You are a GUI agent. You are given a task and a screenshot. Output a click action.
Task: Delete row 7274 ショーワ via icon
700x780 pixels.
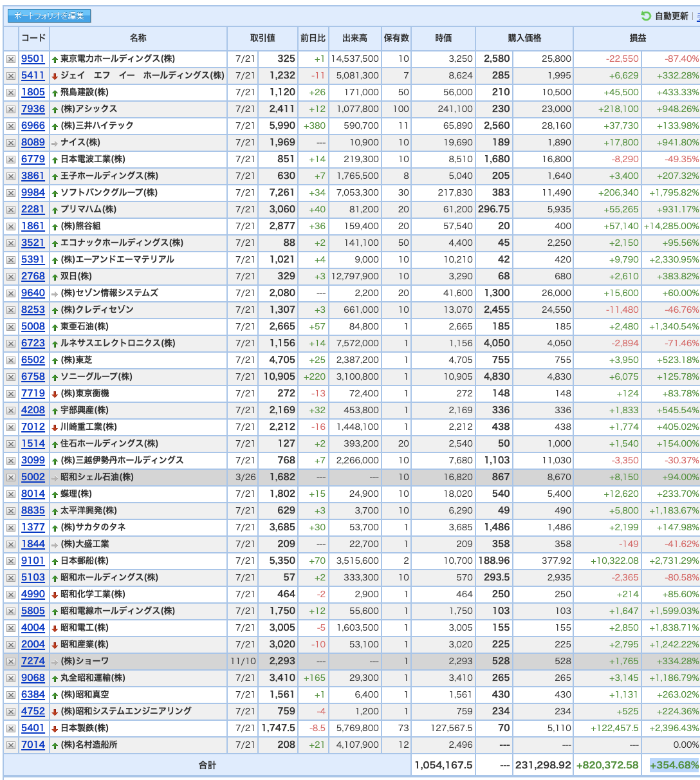[11, 662]
